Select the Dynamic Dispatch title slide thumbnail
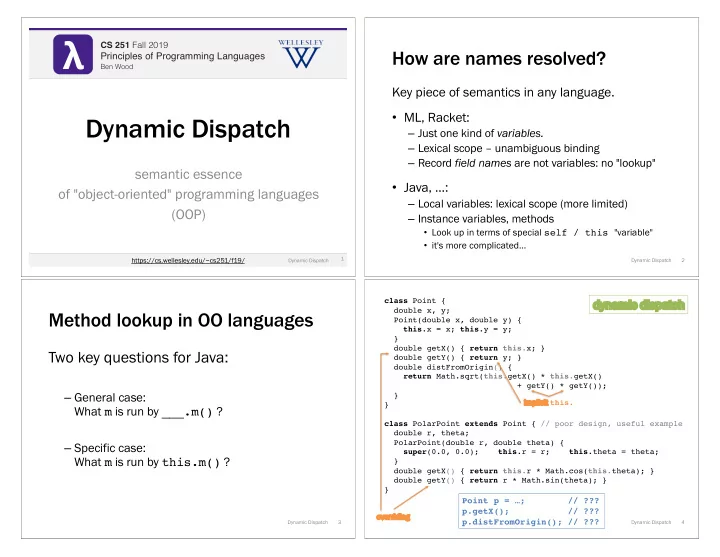Screen dimensions: 720x557 (188, 147)
